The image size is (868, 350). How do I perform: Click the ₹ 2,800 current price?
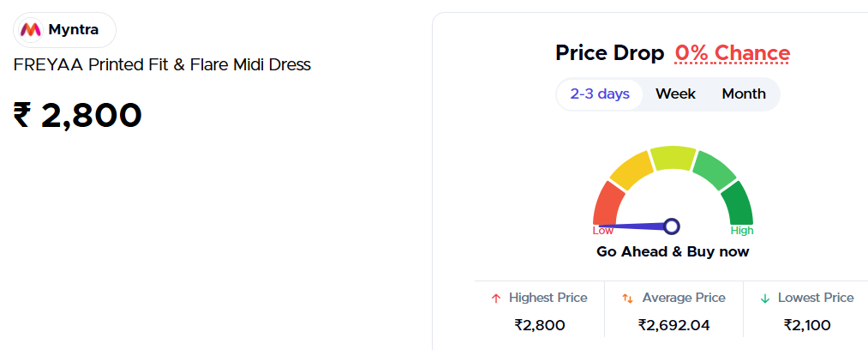point(77,115)
